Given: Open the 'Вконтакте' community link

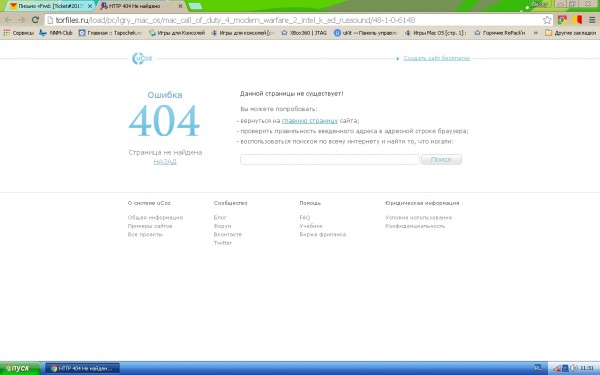Looking at the screenshot, I should 228,235.
